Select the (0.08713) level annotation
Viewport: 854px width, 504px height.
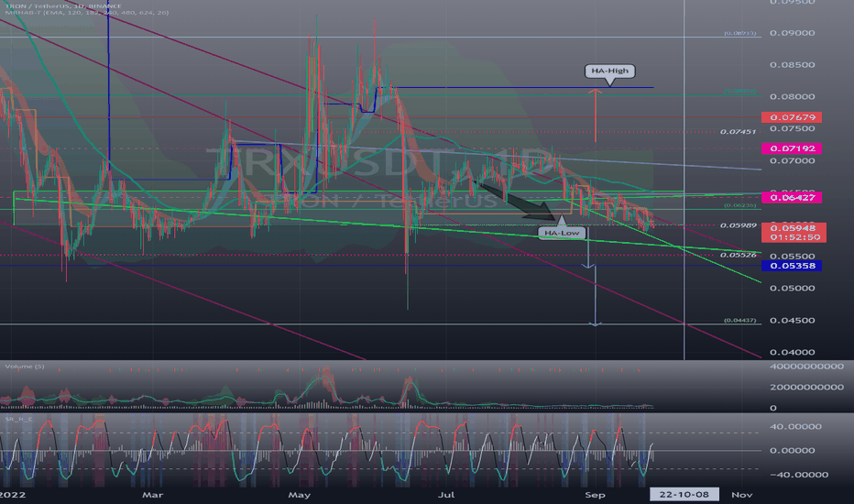pyautogui.click(x=739, y=33)
